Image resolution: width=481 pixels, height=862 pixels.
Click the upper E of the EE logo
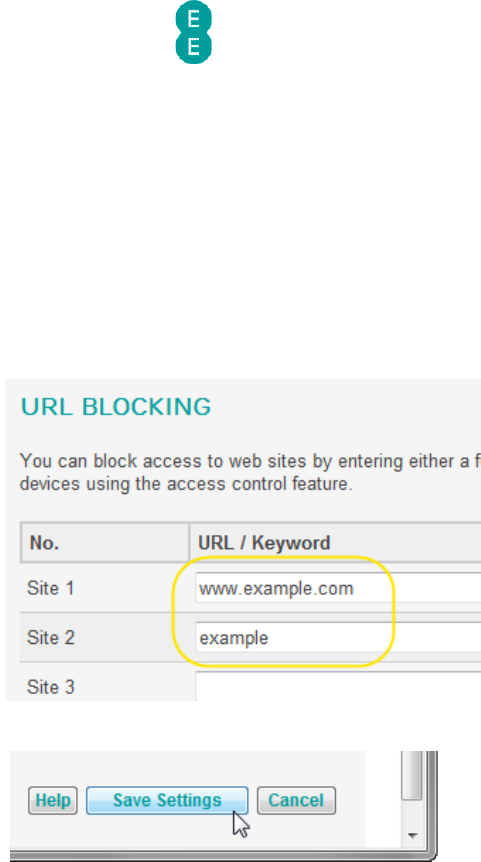point(193,19)
